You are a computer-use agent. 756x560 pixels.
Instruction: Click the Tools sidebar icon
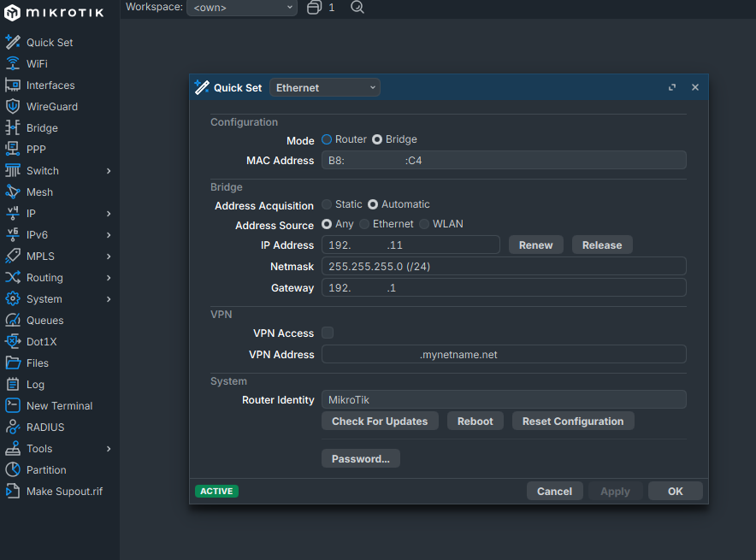(13, 449)
